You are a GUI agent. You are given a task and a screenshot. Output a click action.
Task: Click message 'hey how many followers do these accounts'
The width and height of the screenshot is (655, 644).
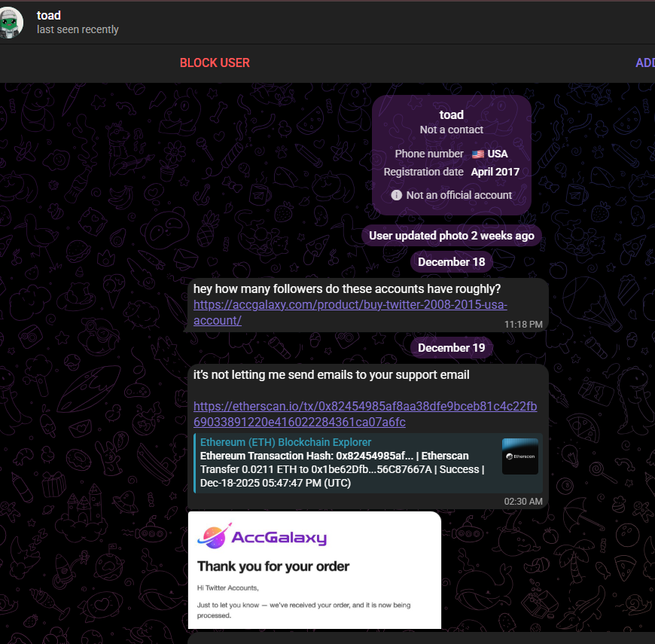347,288
